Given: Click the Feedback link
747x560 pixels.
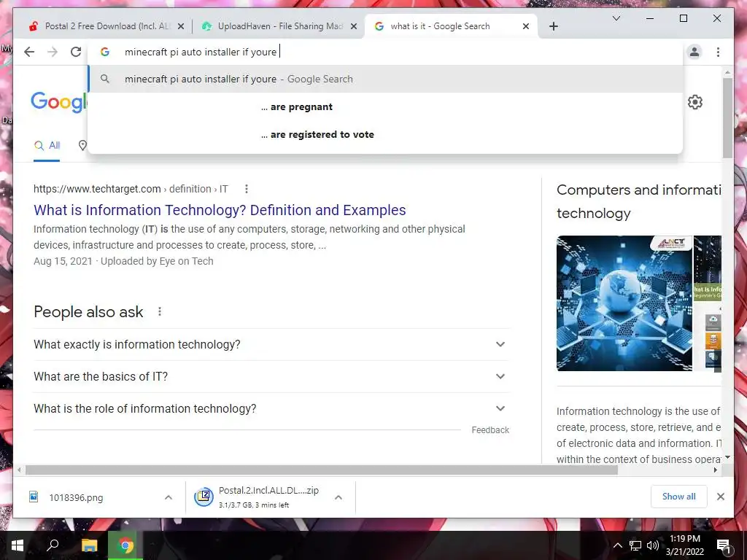Looking at the screenshot, I should point(490,430).
